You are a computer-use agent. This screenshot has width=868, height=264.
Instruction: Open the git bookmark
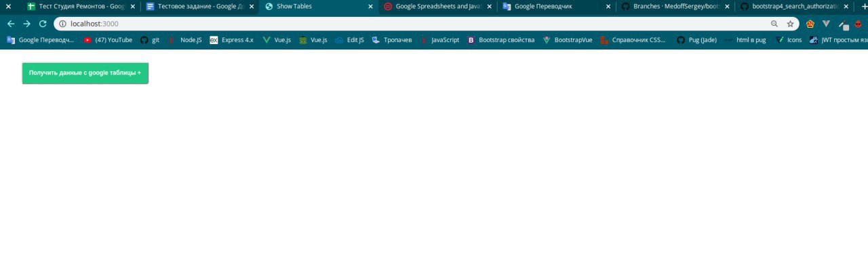[150, 40]
